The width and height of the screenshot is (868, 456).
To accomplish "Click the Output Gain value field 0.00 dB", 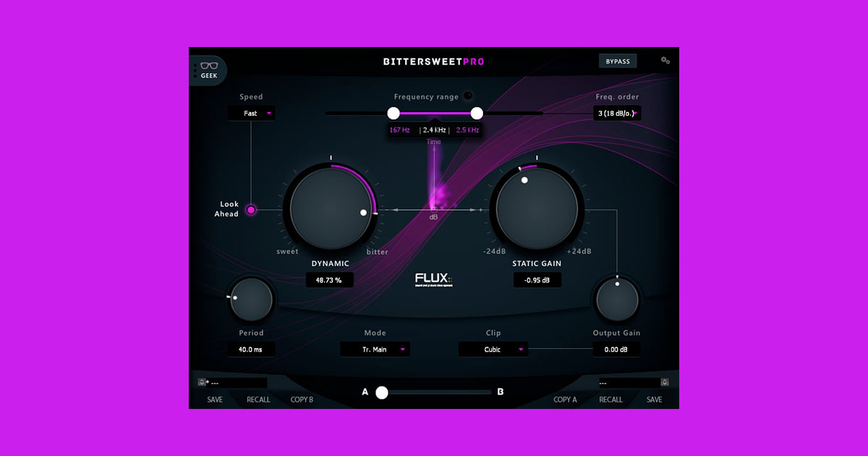I will tap(617, 350).
